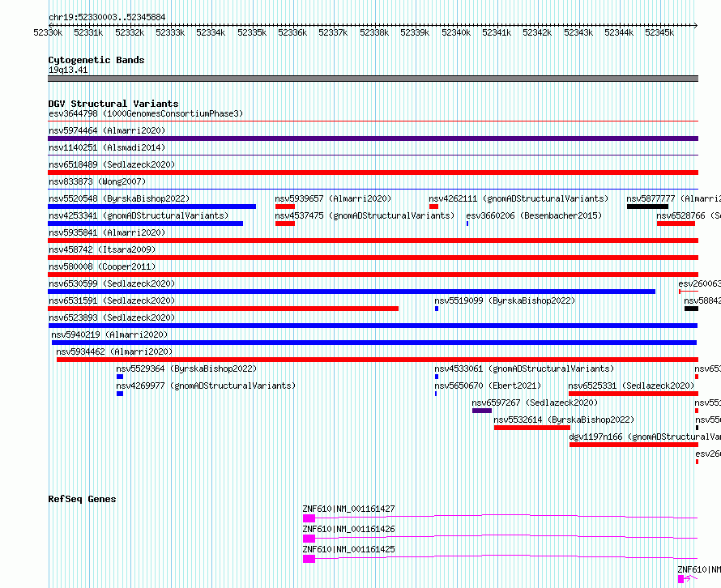Screen dimensions: 721x588
Task: Select the magenta exon box of ZNF610|NM_001161425
Action: point(309,559)
